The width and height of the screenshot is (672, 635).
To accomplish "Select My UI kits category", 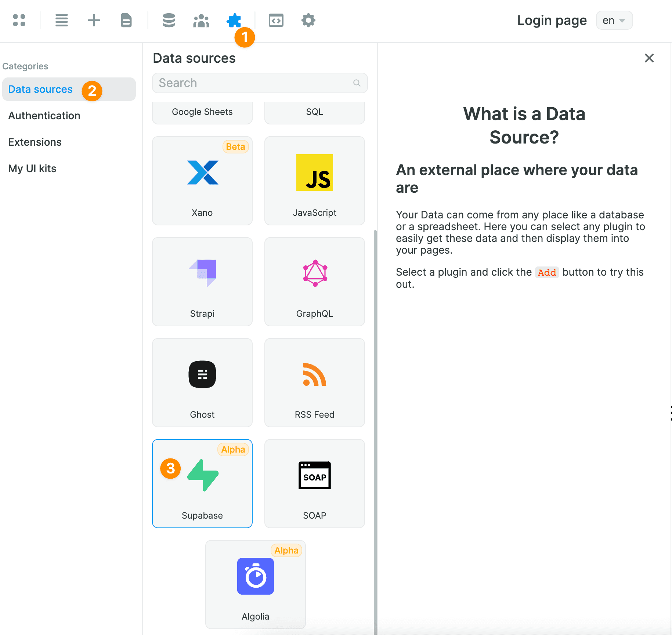I will (32, 168).
